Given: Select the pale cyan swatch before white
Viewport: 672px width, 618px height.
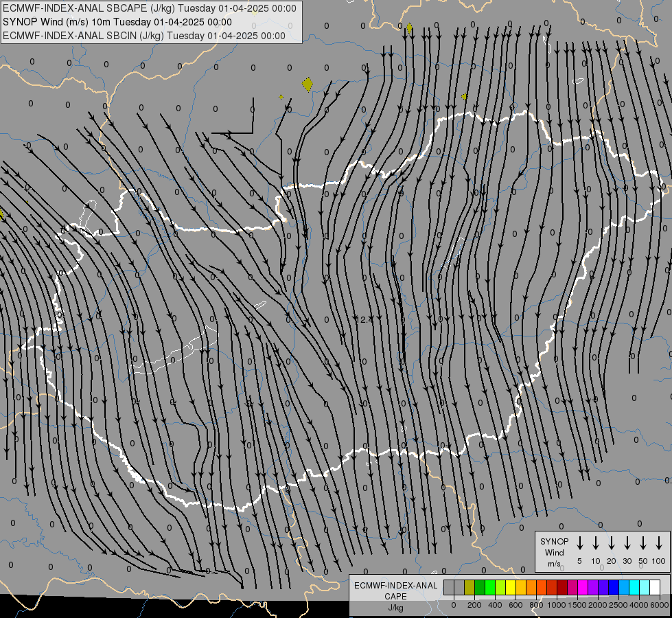Looking at the screenshot, I should [644, 588].
